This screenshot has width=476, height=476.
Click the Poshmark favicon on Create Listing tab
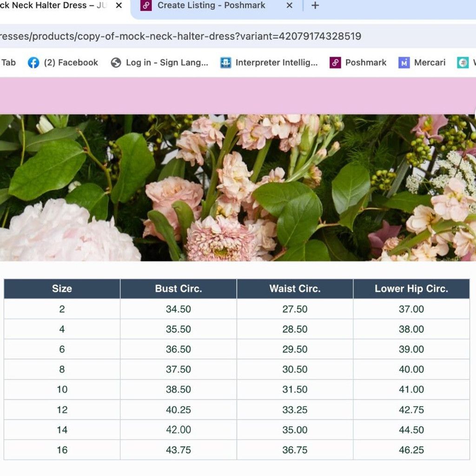pyautogui.click(x=146, y=5)
